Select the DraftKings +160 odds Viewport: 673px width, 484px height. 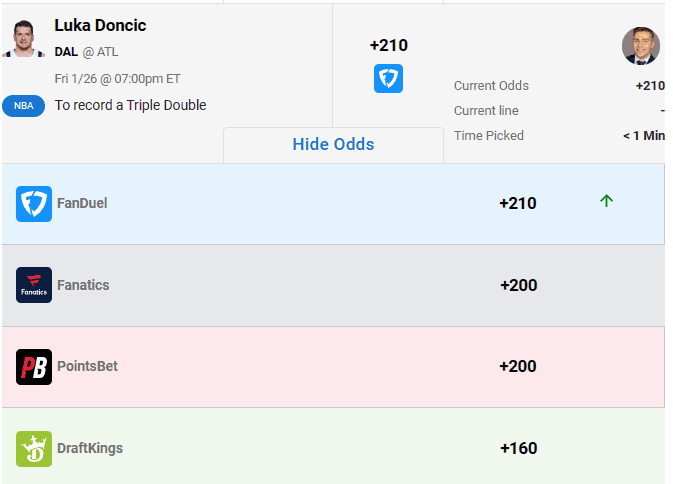518,448
